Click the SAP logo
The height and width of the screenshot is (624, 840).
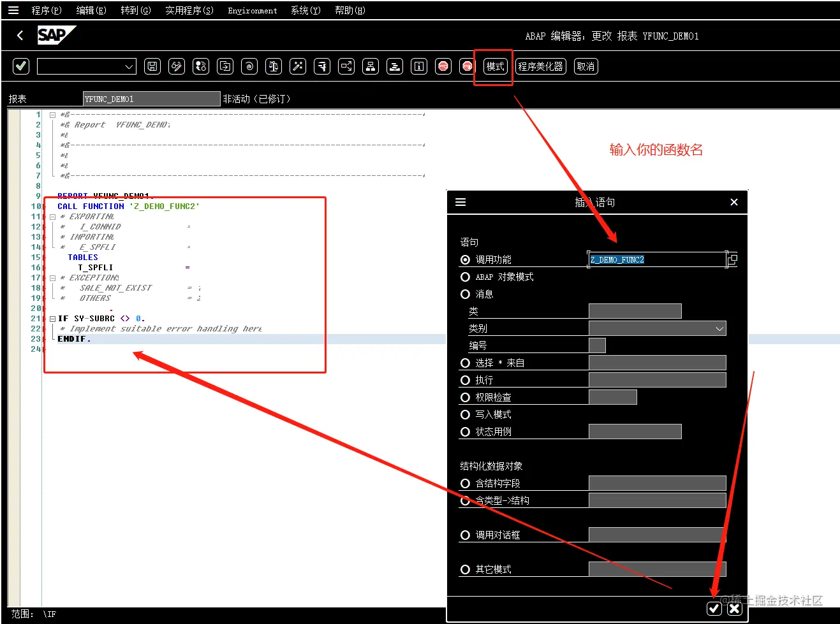(x=56, y=35)
